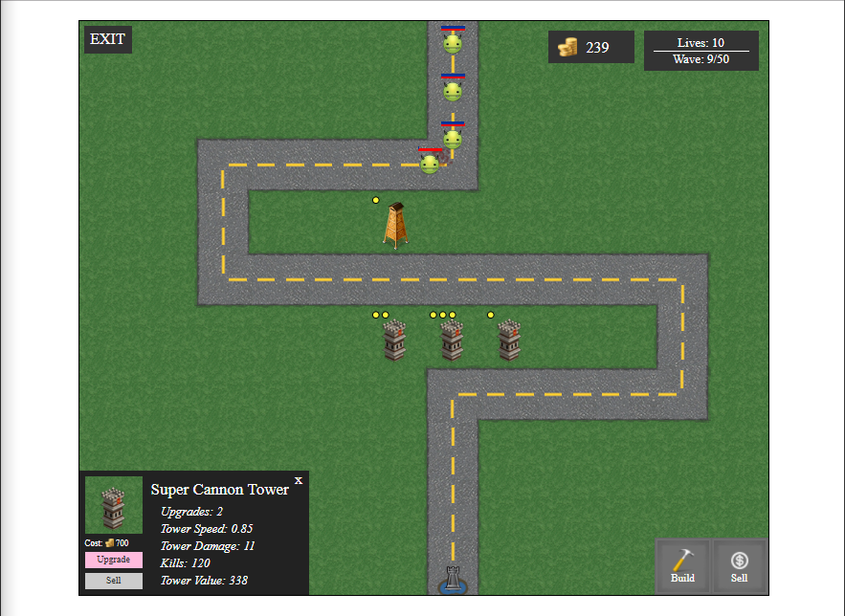Click the Super Cannon Tower title text
845x616 pixels.
(219, 489)
